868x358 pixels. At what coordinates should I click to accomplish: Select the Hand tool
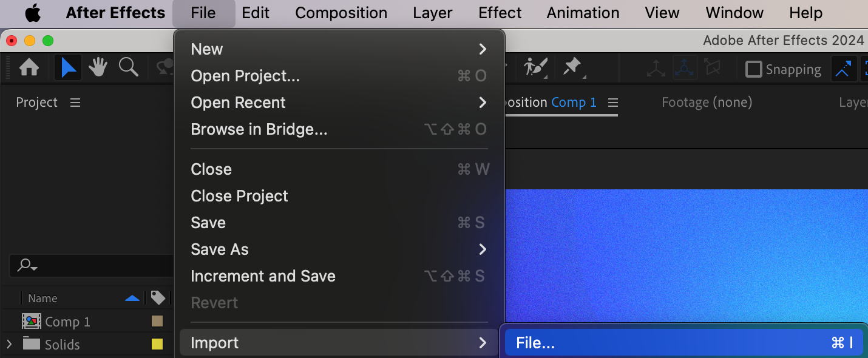click(98, 68)
